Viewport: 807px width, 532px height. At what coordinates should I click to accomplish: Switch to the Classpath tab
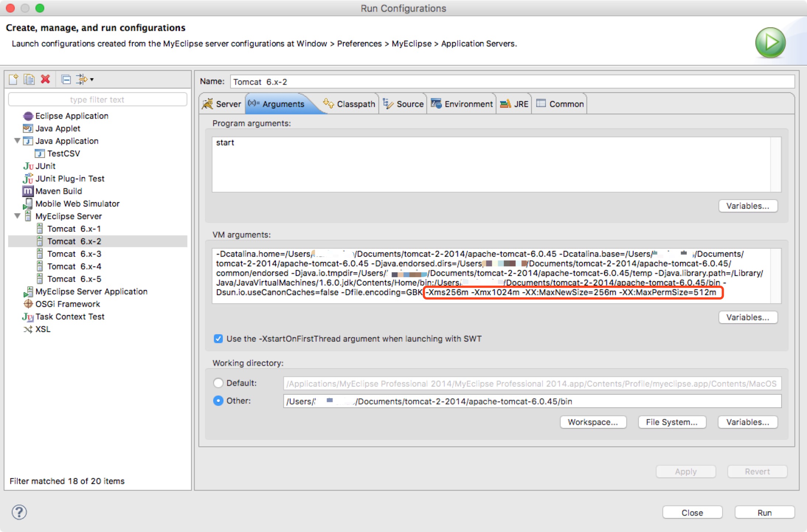(x=349, y=104)
